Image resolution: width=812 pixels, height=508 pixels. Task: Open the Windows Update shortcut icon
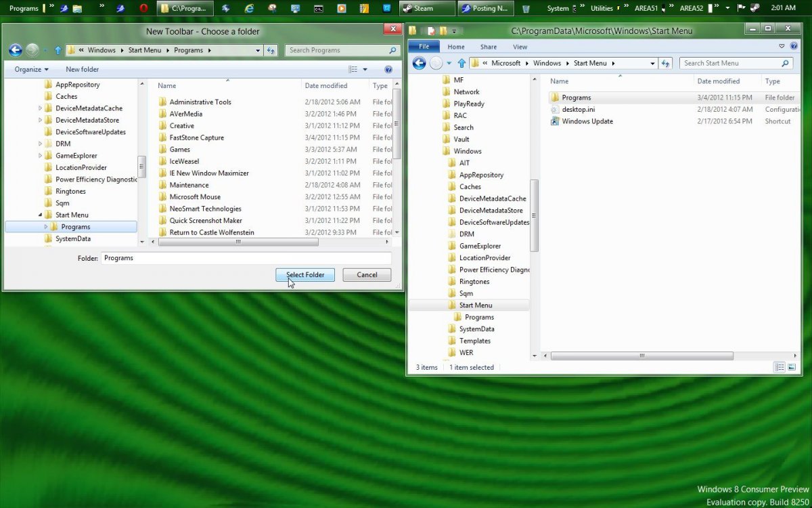[x=555, y=121]
